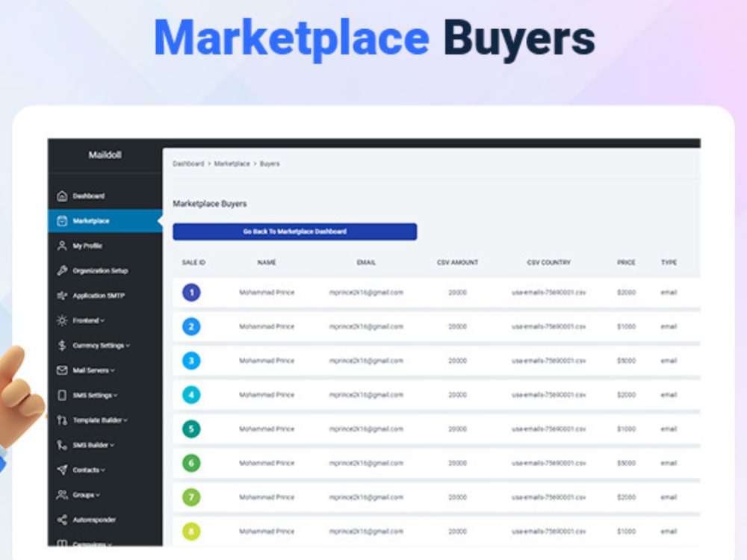Click the Organization Setup wrench icon

(x=62, y=270)
